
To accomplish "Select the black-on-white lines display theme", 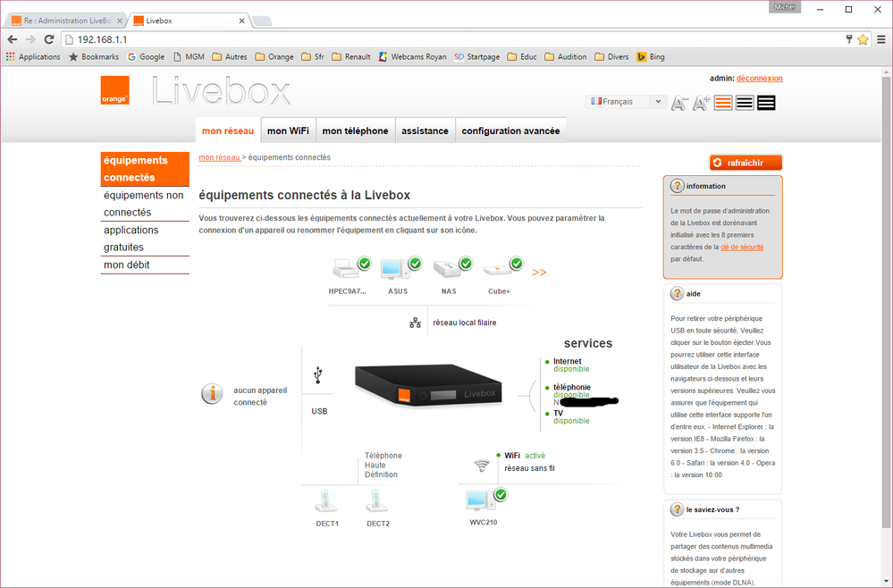I will (745, 103).
